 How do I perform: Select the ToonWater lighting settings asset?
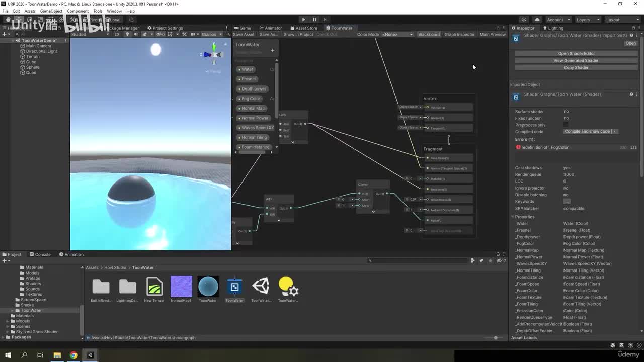(288, 286)
